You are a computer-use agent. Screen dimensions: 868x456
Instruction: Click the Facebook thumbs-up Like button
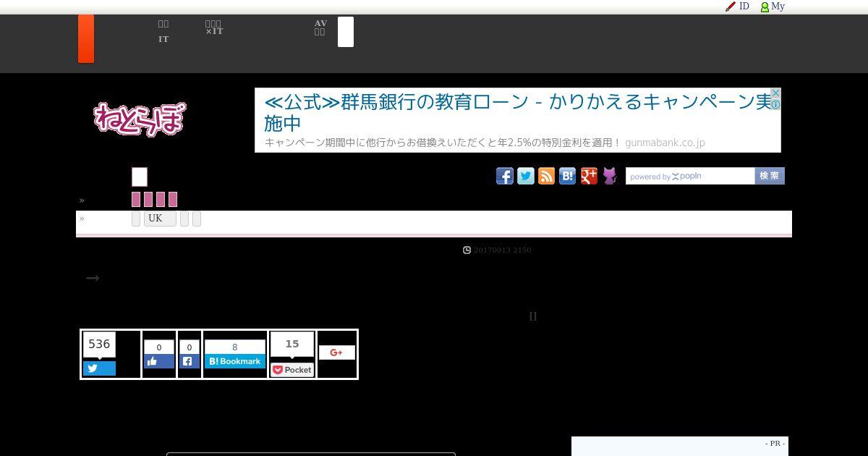(159, 361)
